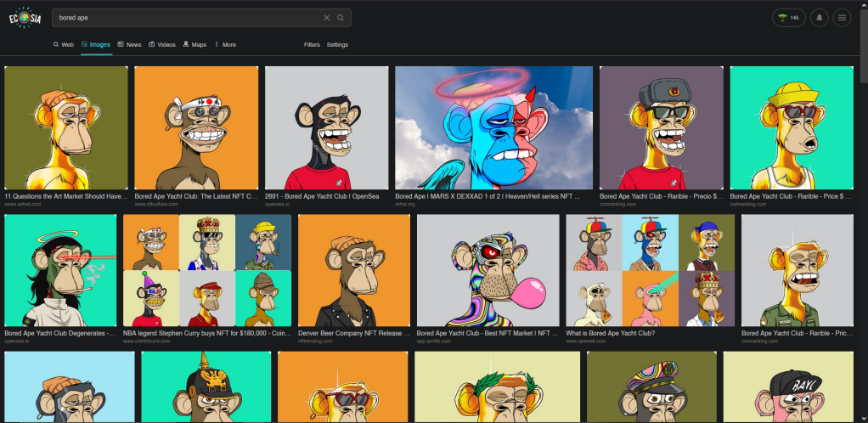Open the Heaven/Hell MARS X DEXXAD ape image

coord(493,127)
